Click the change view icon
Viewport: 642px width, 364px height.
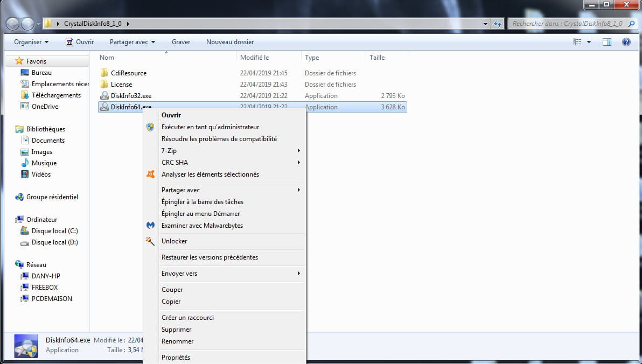coord(577,42)
